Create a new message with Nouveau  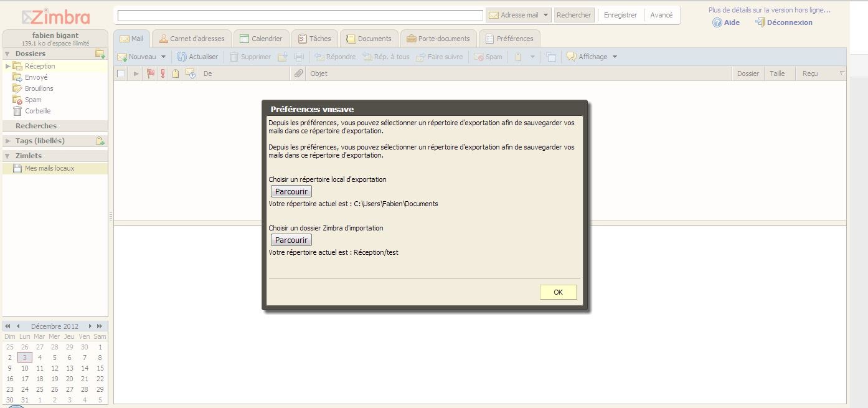[137, 57]
